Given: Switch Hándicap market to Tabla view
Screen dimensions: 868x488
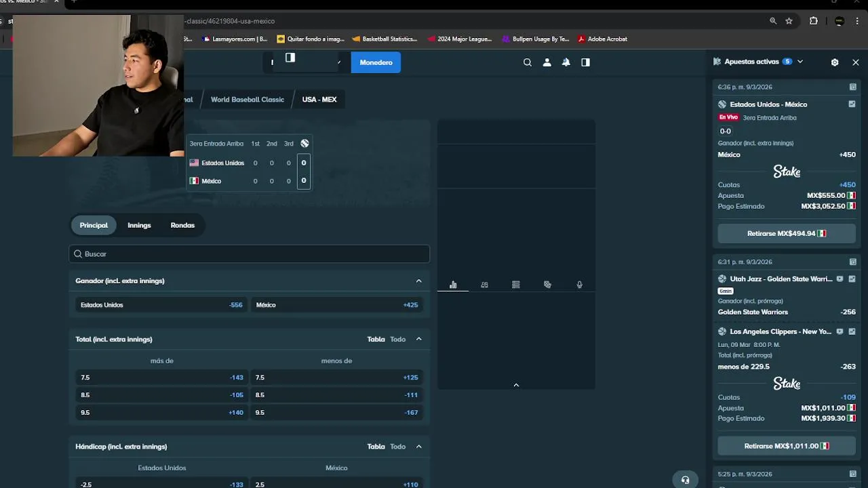Looking at the screenshot, I should coord(376,447).
